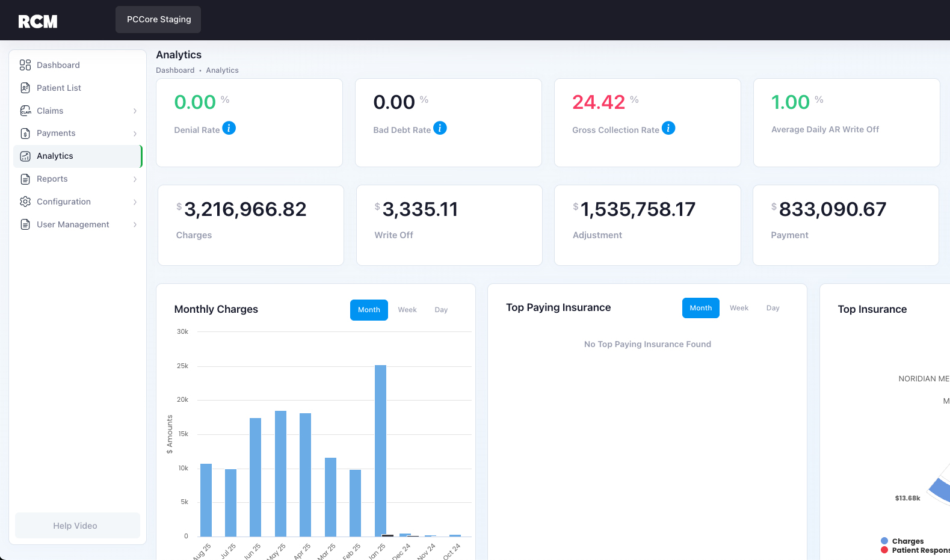Viewport: 950px width, 560px height.
Task: Click the Claims sidebar icon
Action: (25, 111)
